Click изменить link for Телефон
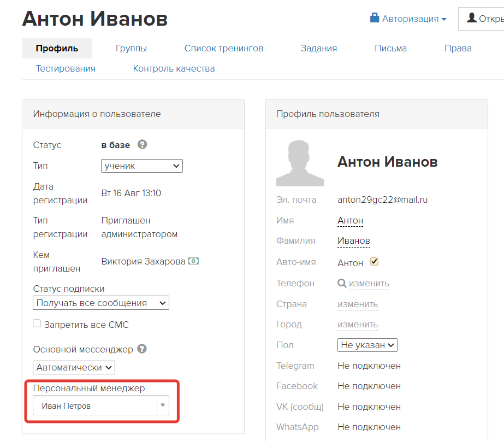 pyautogui.click(x=369, y=284)
